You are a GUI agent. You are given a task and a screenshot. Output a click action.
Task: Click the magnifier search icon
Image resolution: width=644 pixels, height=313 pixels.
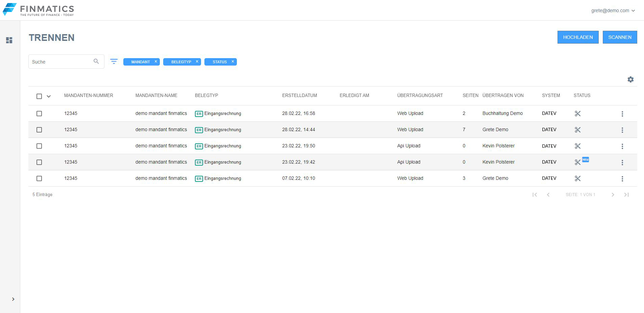point(96,62)
